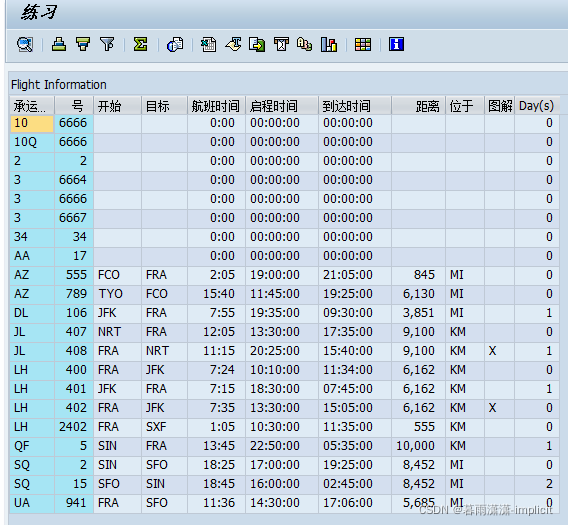Screen dimensions: 568x525
Task: Select the Day(s) column header
Action: tap(537, 106)
